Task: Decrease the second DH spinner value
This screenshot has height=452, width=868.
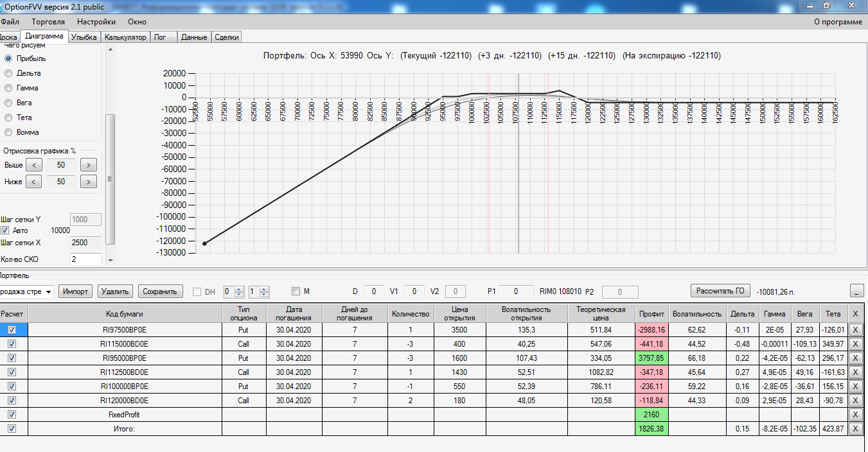Action: pos(265,295)
